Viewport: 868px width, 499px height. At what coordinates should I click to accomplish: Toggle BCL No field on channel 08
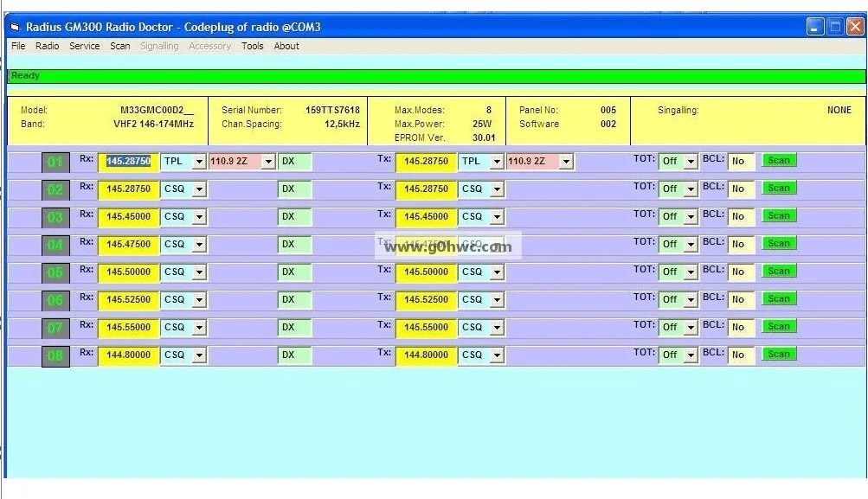coord(741,355)
